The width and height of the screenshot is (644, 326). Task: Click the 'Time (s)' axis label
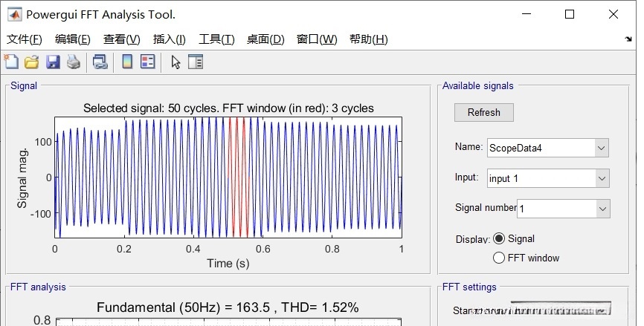pos(228,264)
